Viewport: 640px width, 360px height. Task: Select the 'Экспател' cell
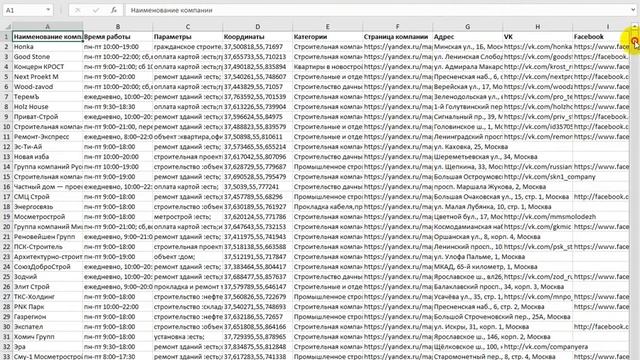coord(48,327)
